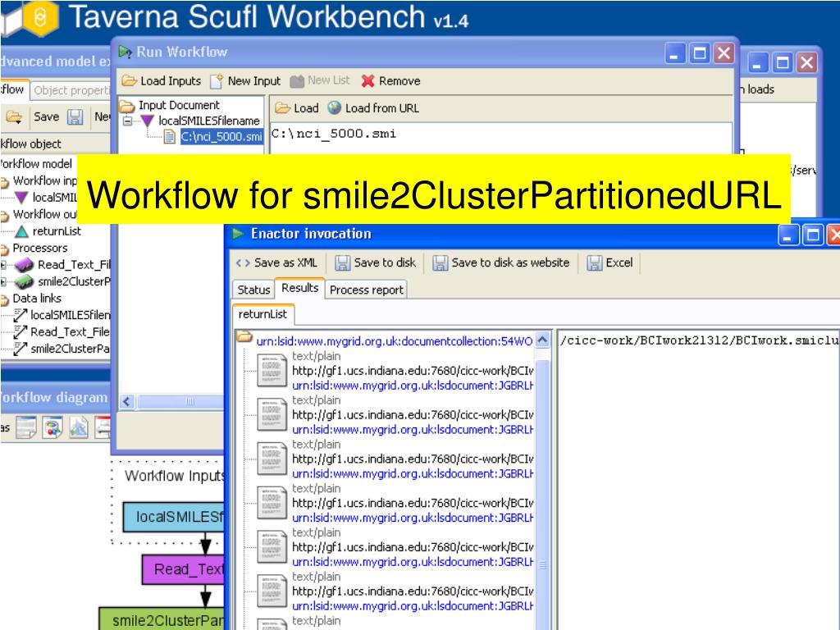Screen dimensions: 840x630
Task: Select the Processors folder in model tree
Action: point(39,248)
